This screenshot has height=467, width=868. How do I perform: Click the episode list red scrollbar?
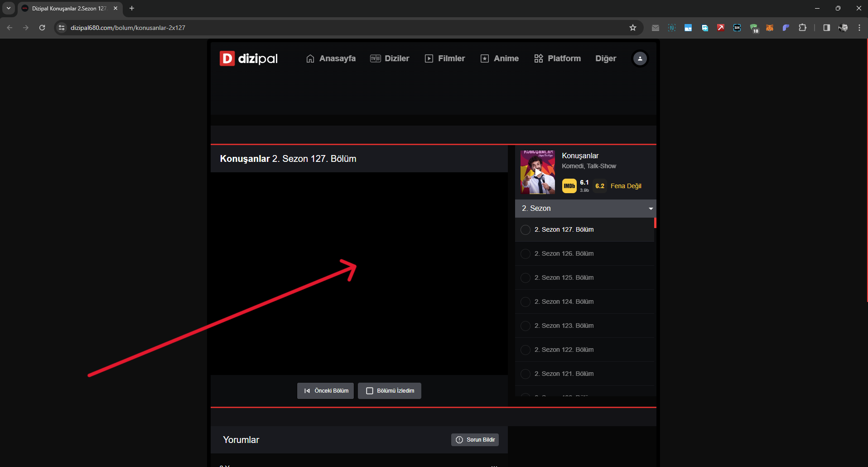pyautogui.click(x=655, y=223)
